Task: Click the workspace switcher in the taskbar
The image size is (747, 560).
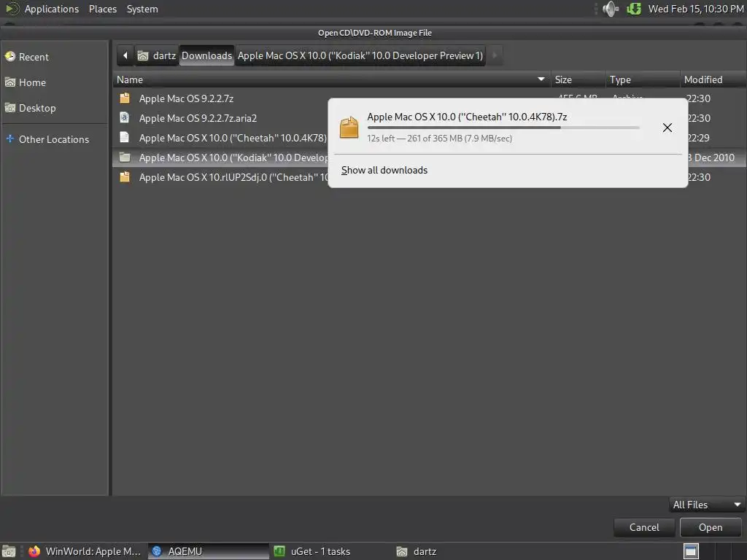Action: pos(691,551)
